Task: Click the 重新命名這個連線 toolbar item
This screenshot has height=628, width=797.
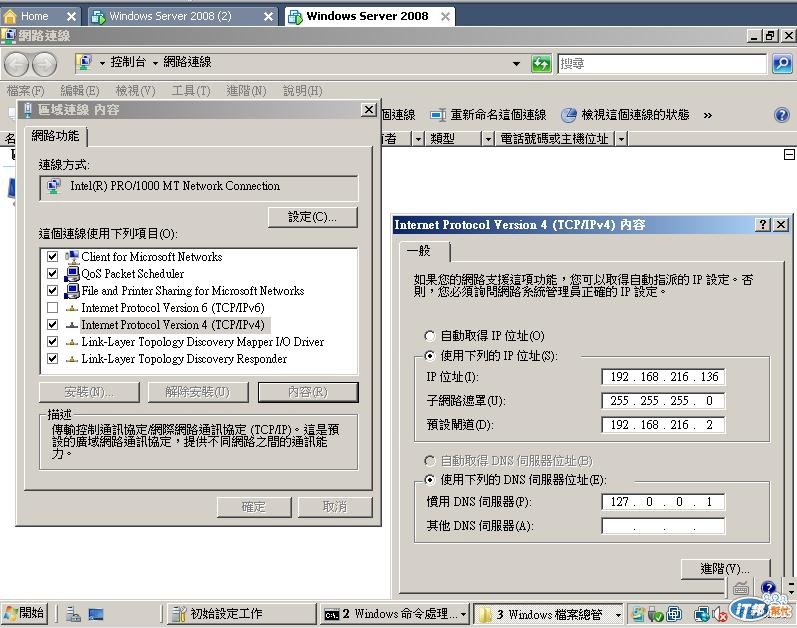Action: (x=488, y=115)
